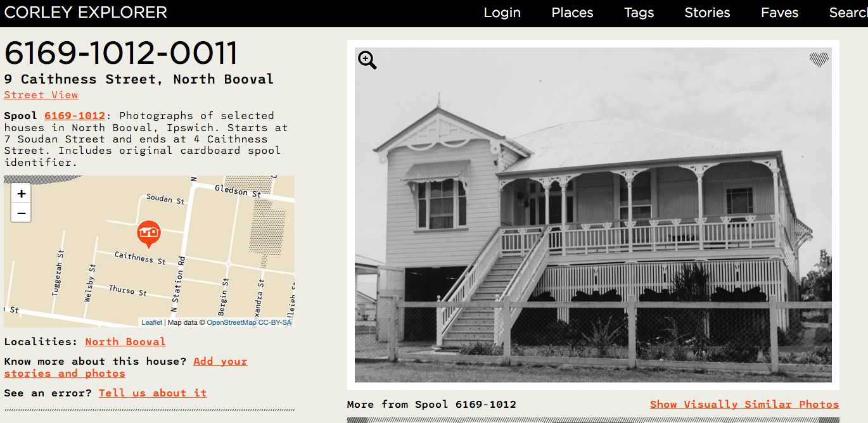Switch to the Tags section

pyautogui.click(x=639, y=13)
